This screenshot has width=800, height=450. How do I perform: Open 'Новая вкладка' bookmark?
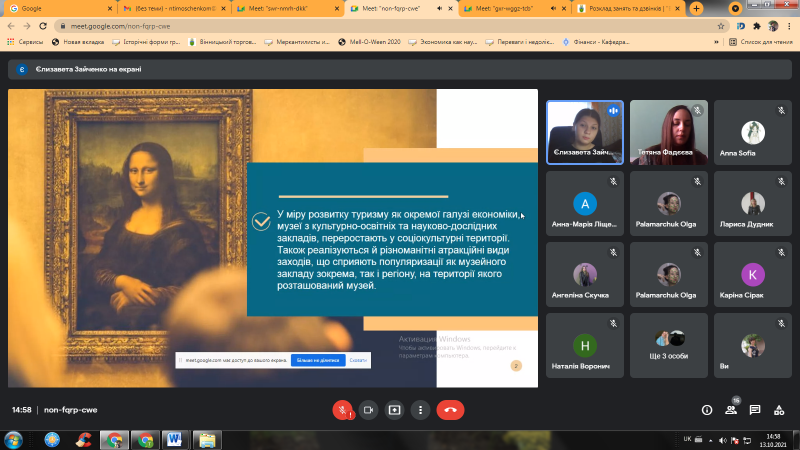[78, 42]
